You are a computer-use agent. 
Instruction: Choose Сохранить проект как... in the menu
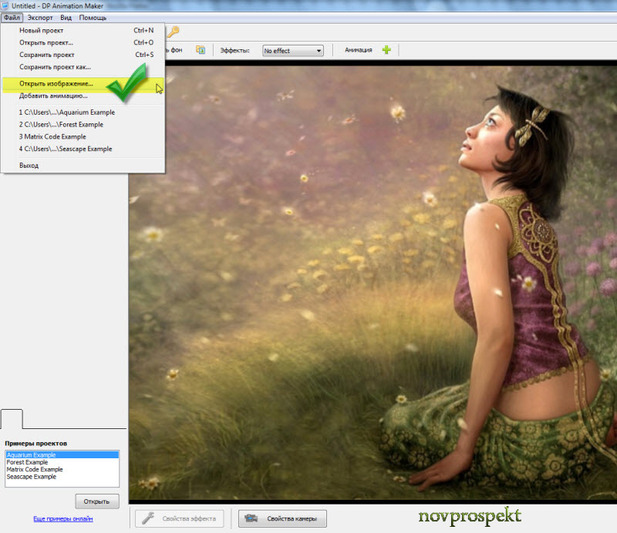pyautogui.click(x=83, y=67)
